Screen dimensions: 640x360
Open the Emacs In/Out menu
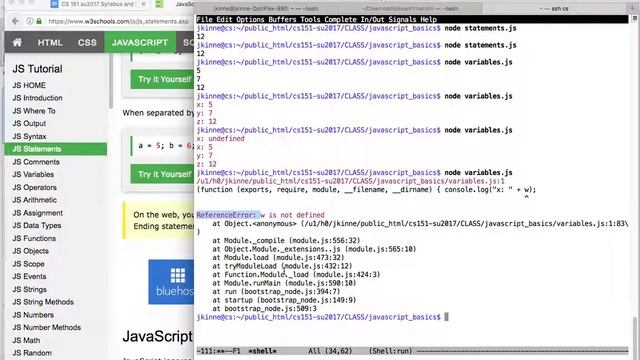(373, 20)
